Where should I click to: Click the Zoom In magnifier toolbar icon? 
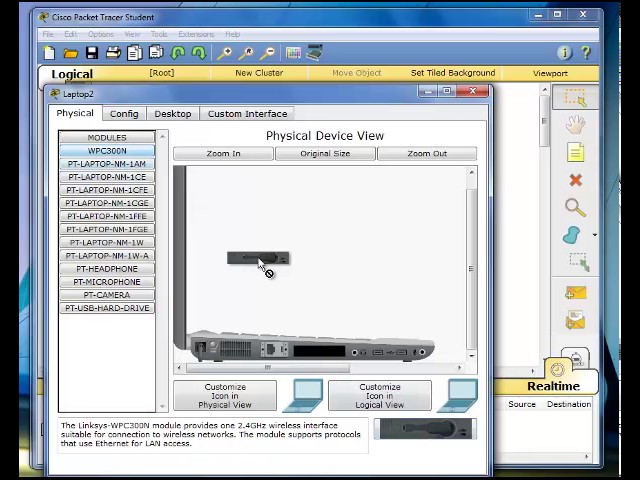click(225, 53)
